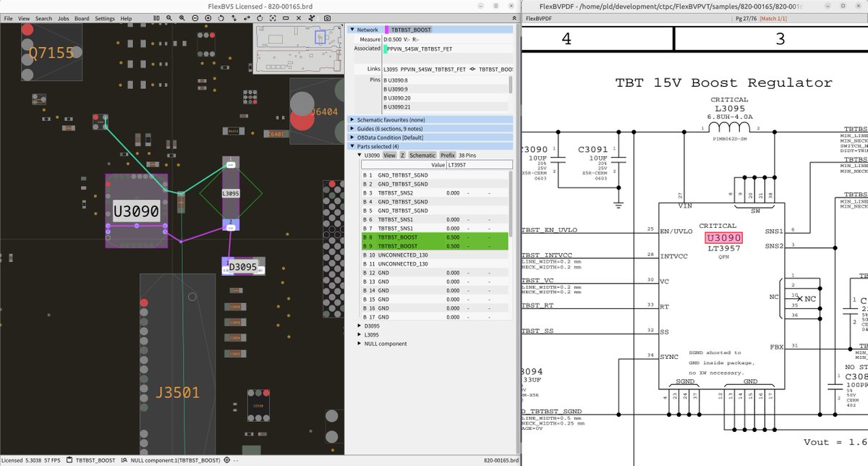Screen dimensions: 868x466
Task: Click teal color swatch beside PPVIN_S4SW_TBTBST_FET
Action: [x=386, y=48]
